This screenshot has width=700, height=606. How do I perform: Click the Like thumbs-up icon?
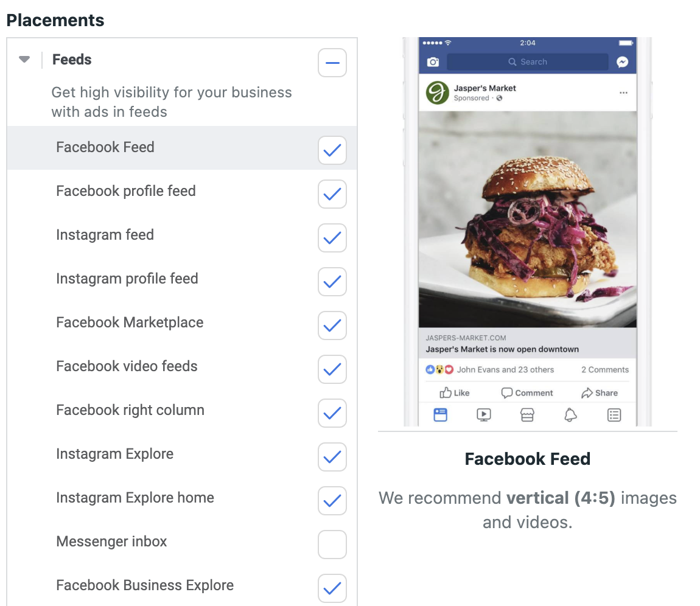point(445,392)
